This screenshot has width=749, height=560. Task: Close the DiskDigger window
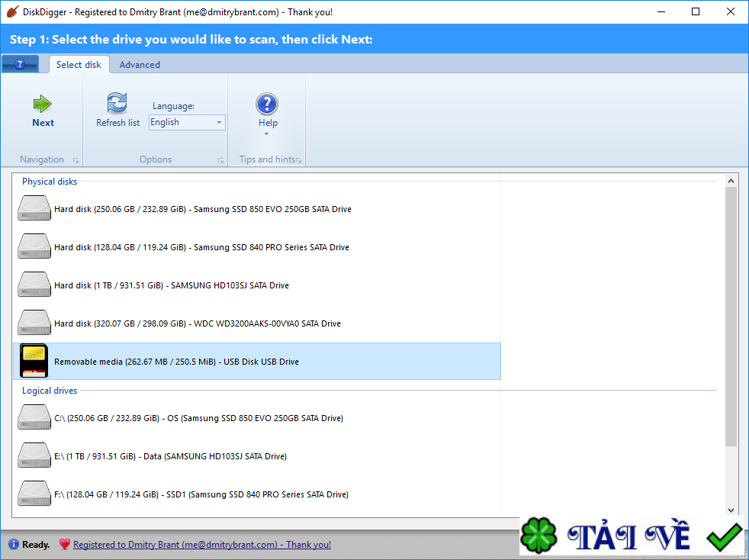pos(731,12)
